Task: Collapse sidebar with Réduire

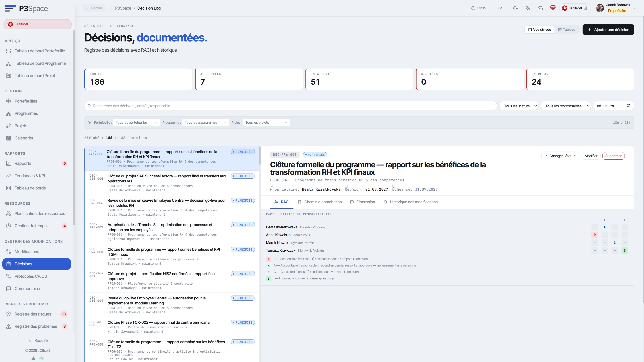Action: (38, 341)
